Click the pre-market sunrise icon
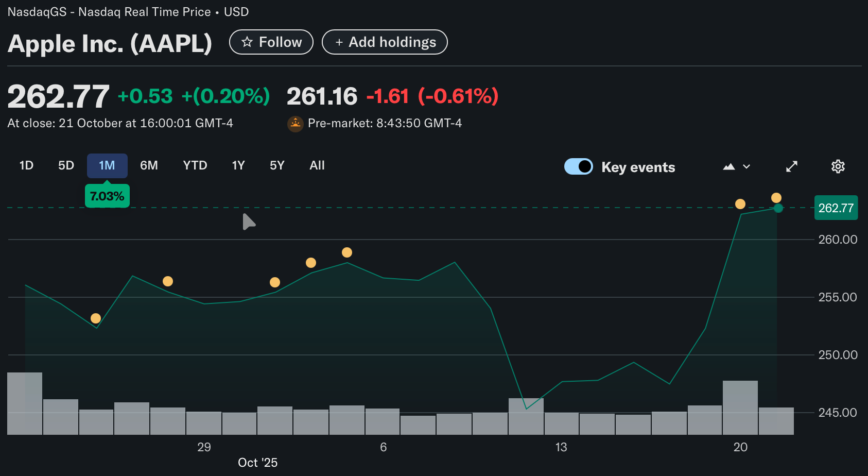 295,124
